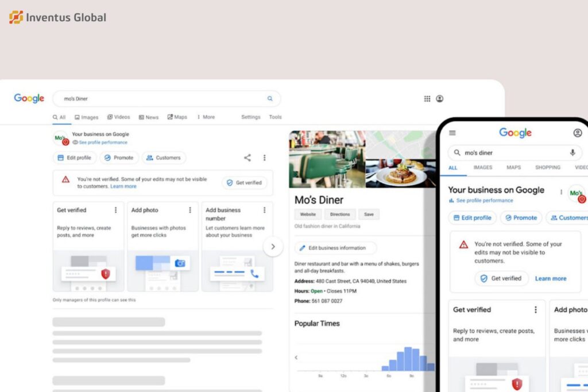Viewport: 588px width, 392px height.
Task: Open the waffle plate photo
Action: tap(400, 173)
